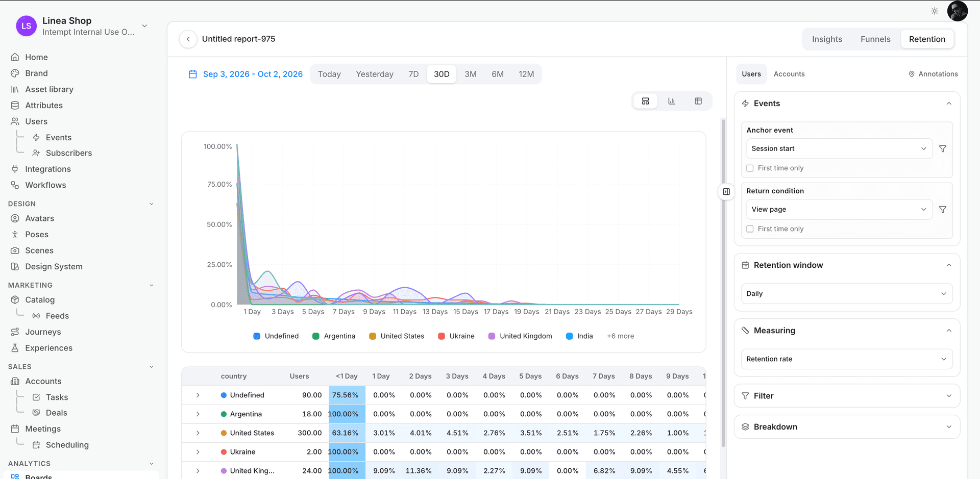Toggle United States legend color swatch
Viewport: 980px width, 479px height.
tap(373, 336)
